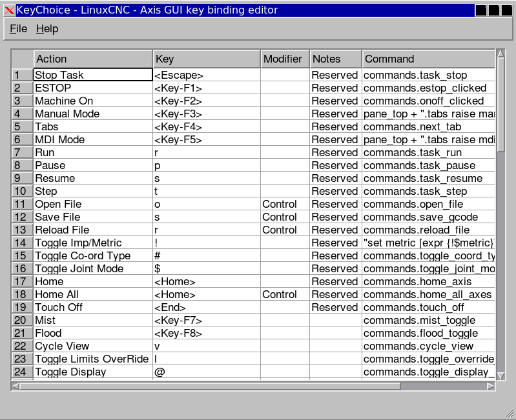Click the '<Key-F8>' key cell

pyautogui.click(x=207, y=333)
